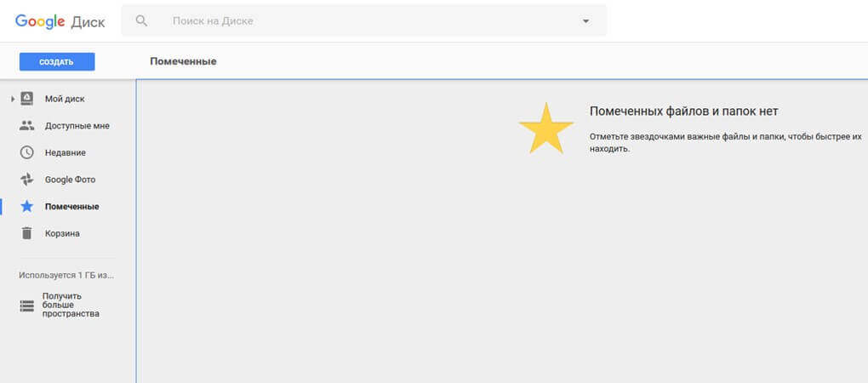The width and height of the screenshot is (868, 383).
Task: Open Мой диск in sidebar
Action: [65, 99]
